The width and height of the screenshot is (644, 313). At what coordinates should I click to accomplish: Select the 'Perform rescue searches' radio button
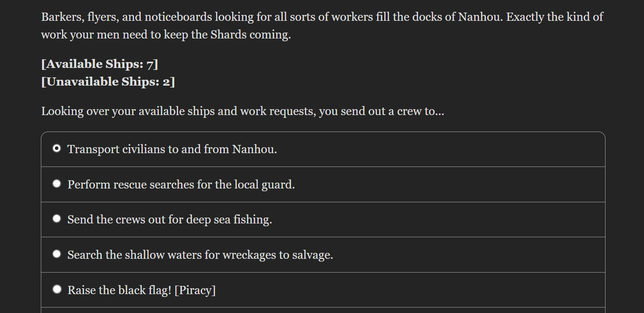click(x=57, y=184)
